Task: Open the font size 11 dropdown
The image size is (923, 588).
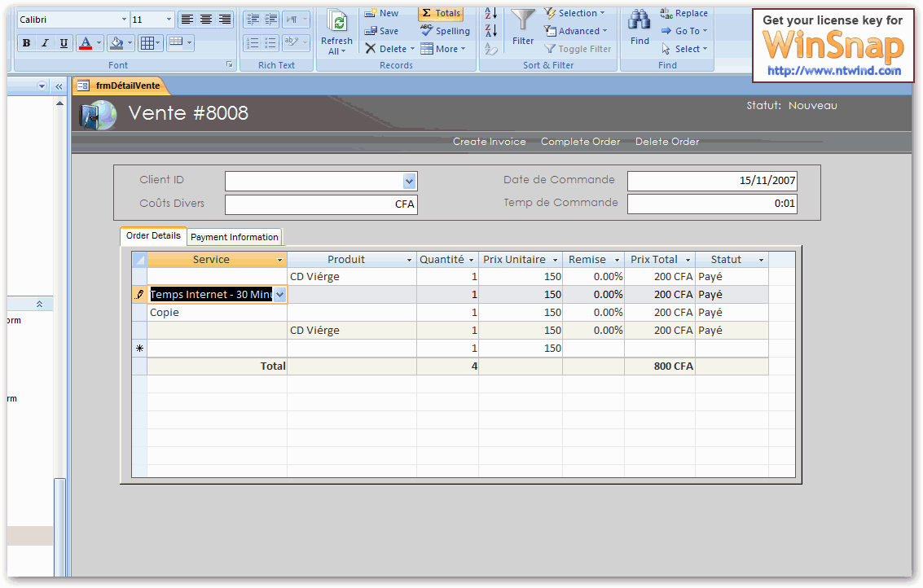Action: tap(169, 20)
